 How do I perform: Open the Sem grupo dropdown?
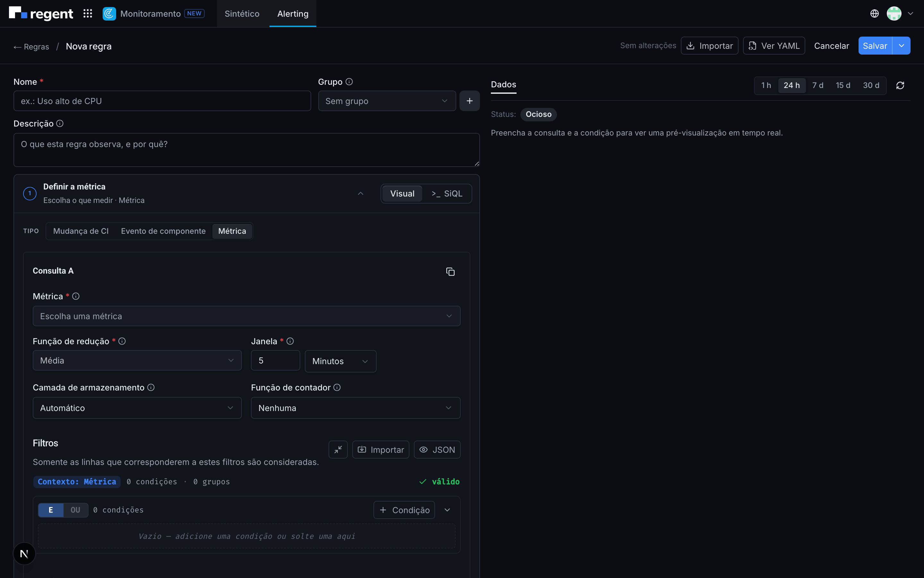point(387,101)
